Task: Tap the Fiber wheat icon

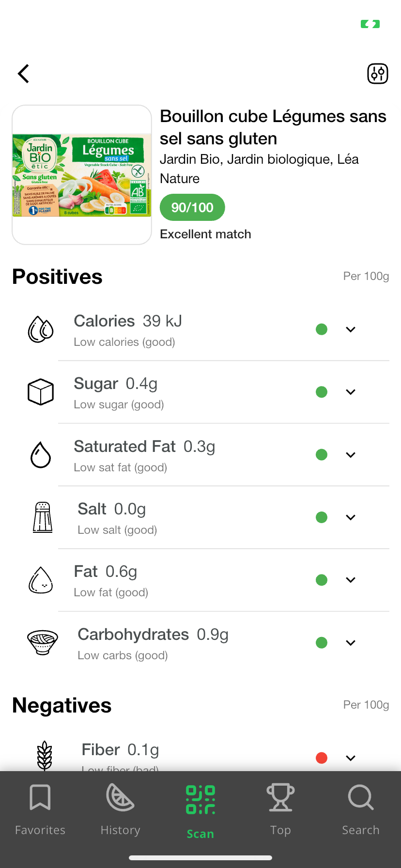Action: click(45, 755)
